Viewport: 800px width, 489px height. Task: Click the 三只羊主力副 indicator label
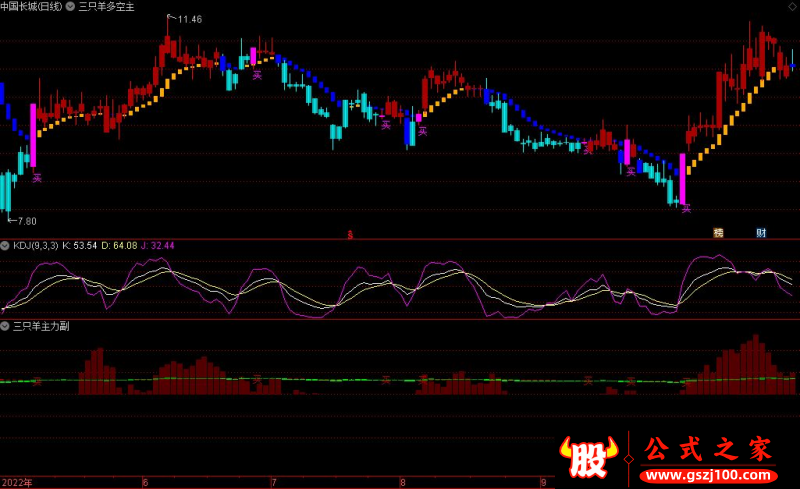(41, 326)
